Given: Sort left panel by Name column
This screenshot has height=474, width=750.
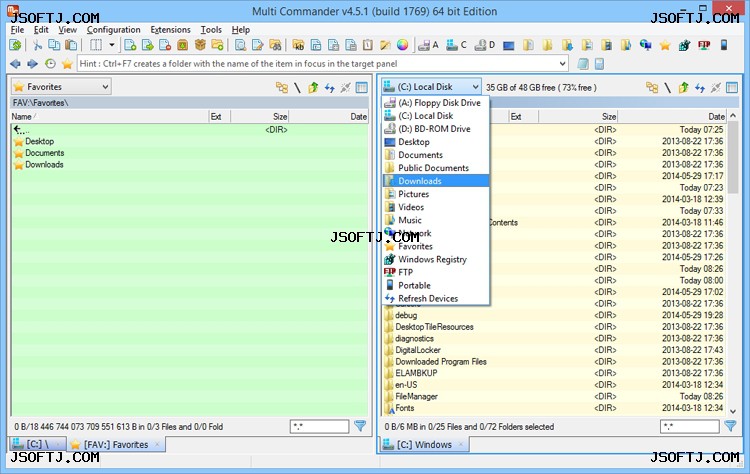Looking at the screenshot, I should coord(110,116).
